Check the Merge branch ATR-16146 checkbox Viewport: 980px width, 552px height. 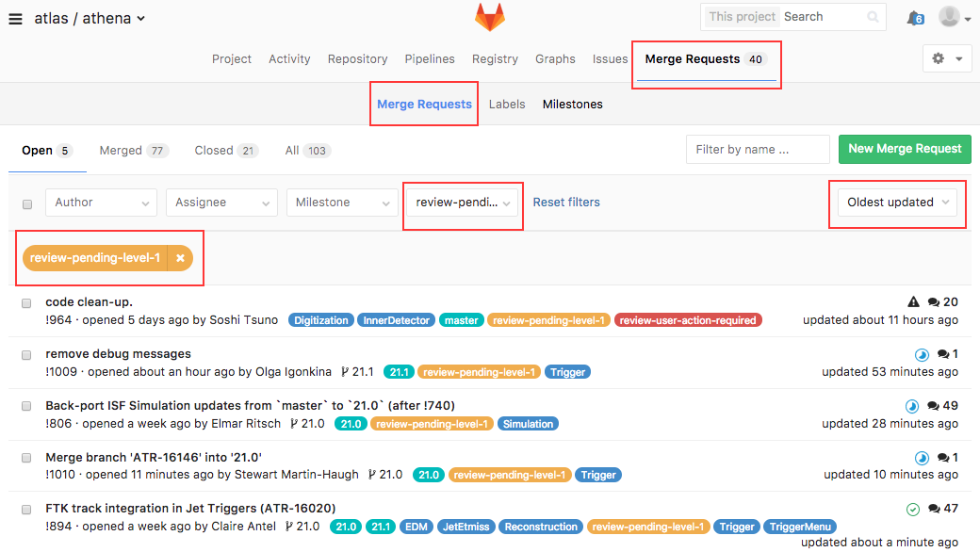click(x=26, y=459)
